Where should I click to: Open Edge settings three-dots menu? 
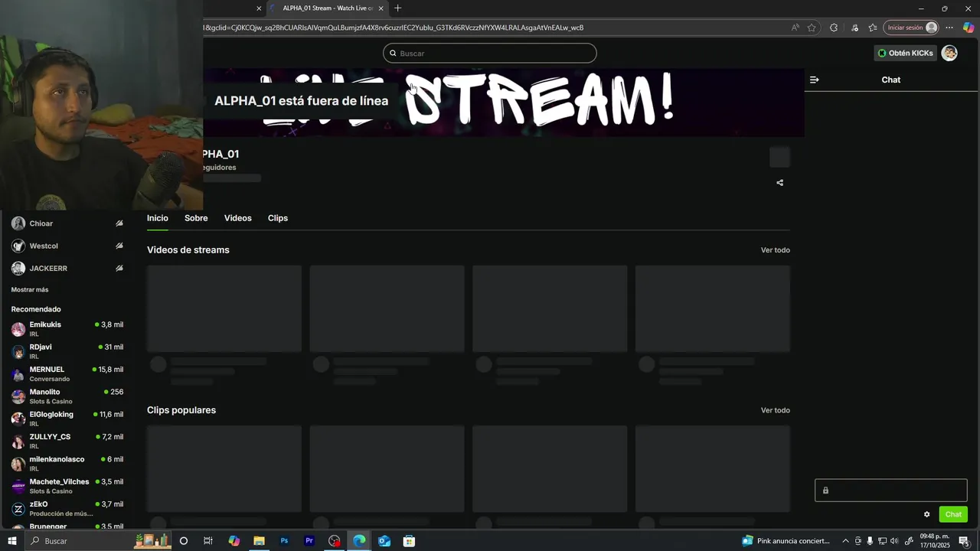pos(949,28)
